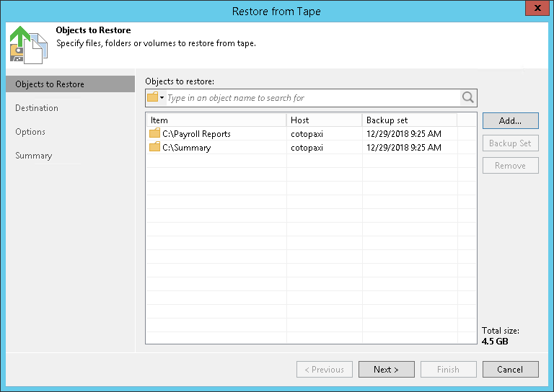
Task: Click the folder filter icon in search box
Action: click(x=153, y=97)
